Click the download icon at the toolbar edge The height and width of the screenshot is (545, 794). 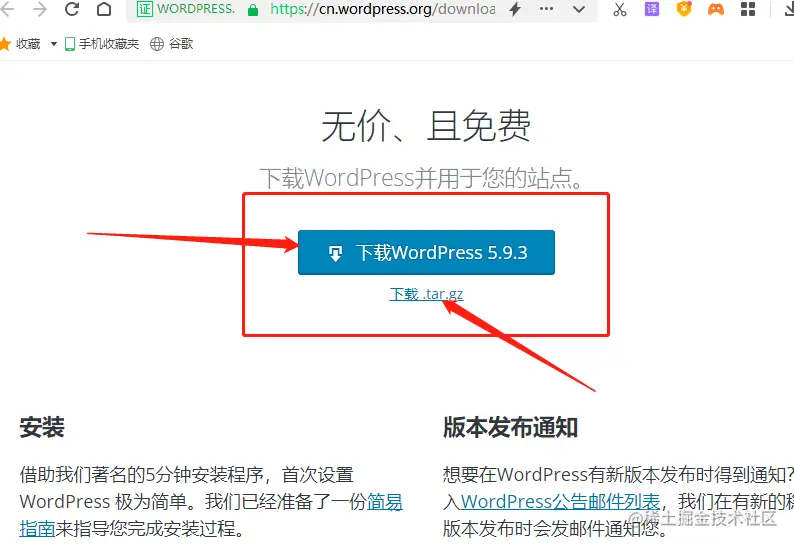(788, 9)
